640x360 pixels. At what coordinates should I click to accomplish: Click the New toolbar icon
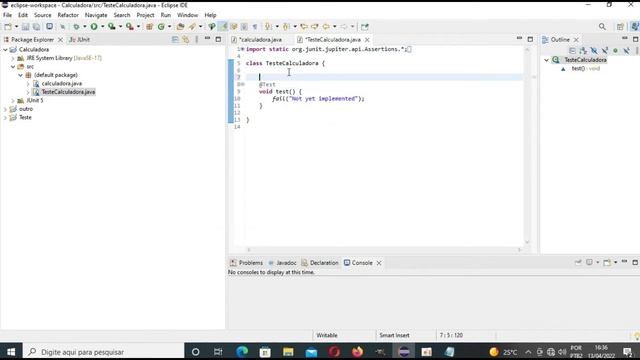[x=8, y=27]
